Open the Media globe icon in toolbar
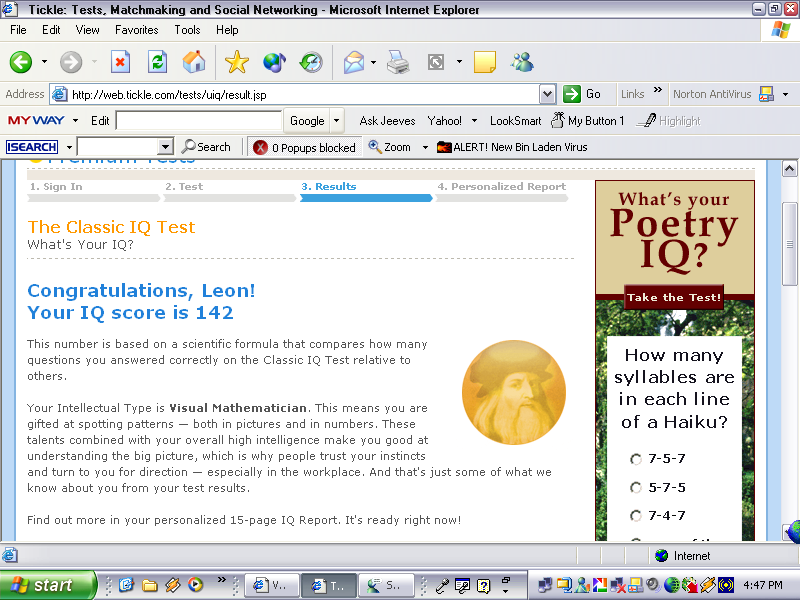Image resolution: width=800 pixels, height=600 pixels. [274, 62]
